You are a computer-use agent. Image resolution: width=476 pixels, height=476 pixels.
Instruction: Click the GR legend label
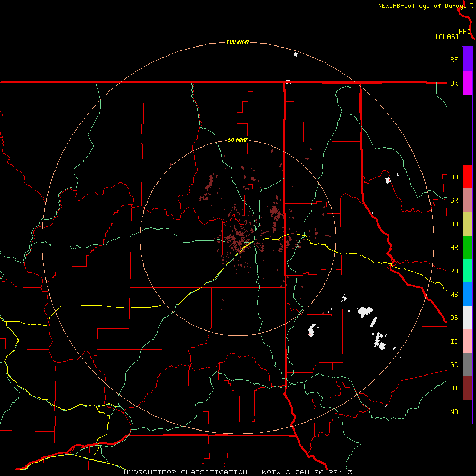(454, 200)
